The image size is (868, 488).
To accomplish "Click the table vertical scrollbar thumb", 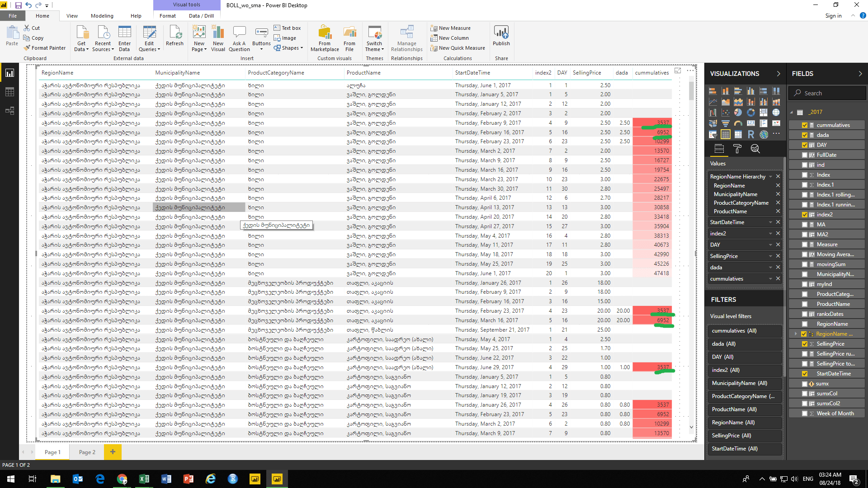I will [691, 90].
